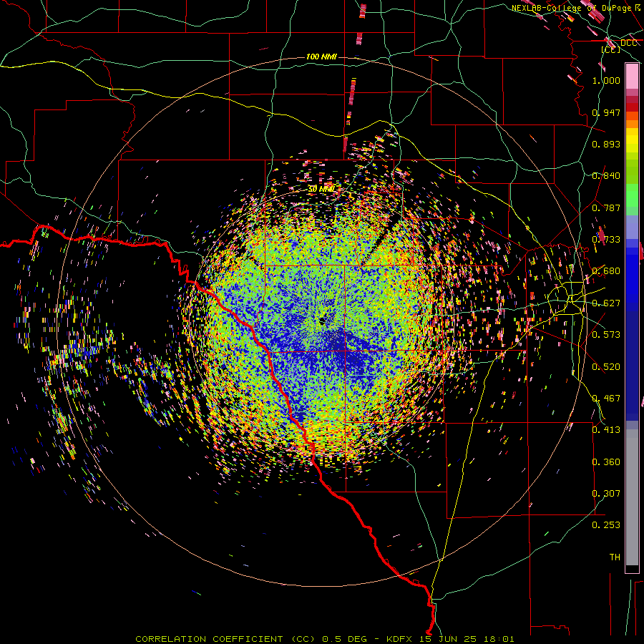This screenshot has width=644, height=644.
Task: Click the 18:01 timestamp in the caption
Action: click(x=497, y=639)
